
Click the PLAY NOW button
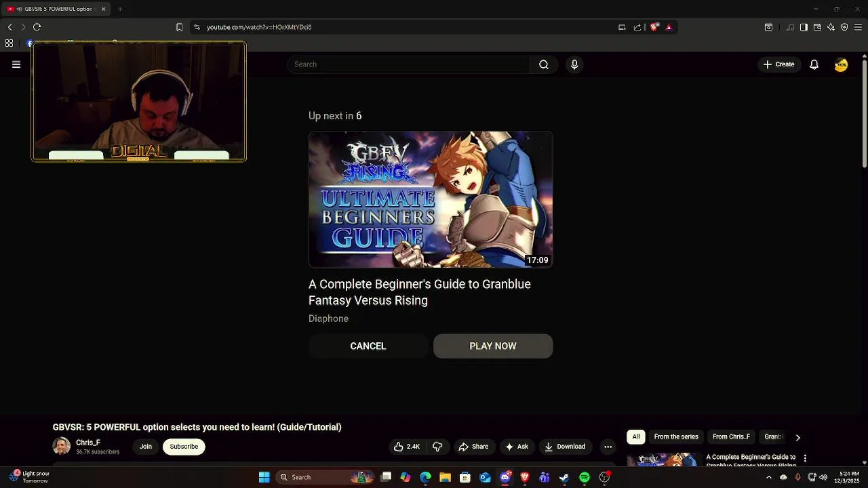coord(493,346)
